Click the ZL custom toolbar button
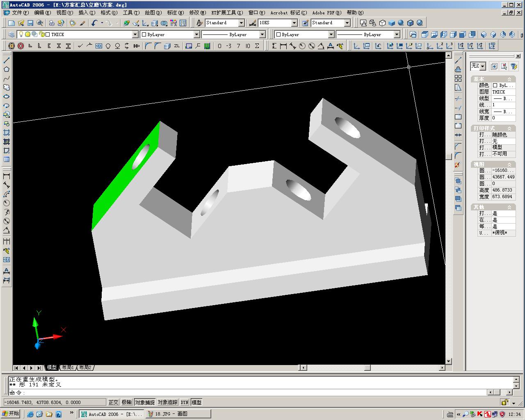Screen dimensions: 525x420 coord(177,46)
